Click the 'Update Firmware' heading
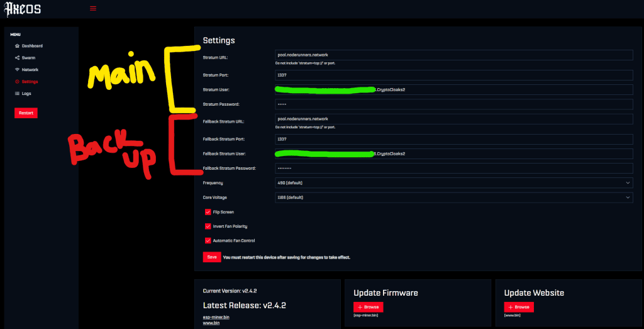 (x=386, y=293)
